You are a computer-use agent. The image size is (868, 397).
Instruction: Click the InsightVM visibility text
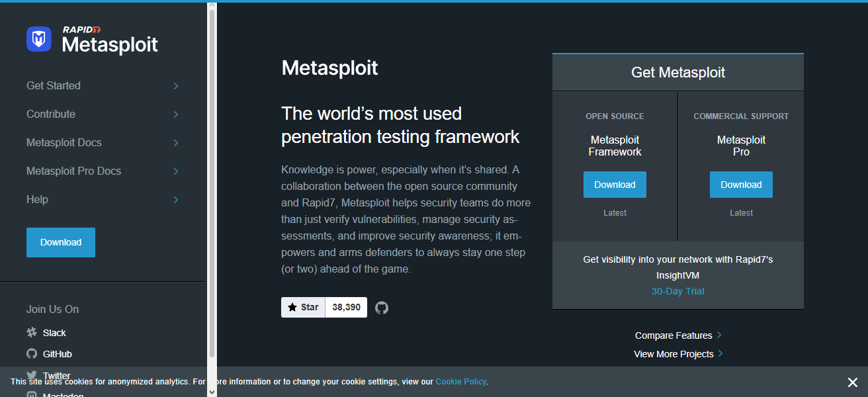(x=678, y=267)
